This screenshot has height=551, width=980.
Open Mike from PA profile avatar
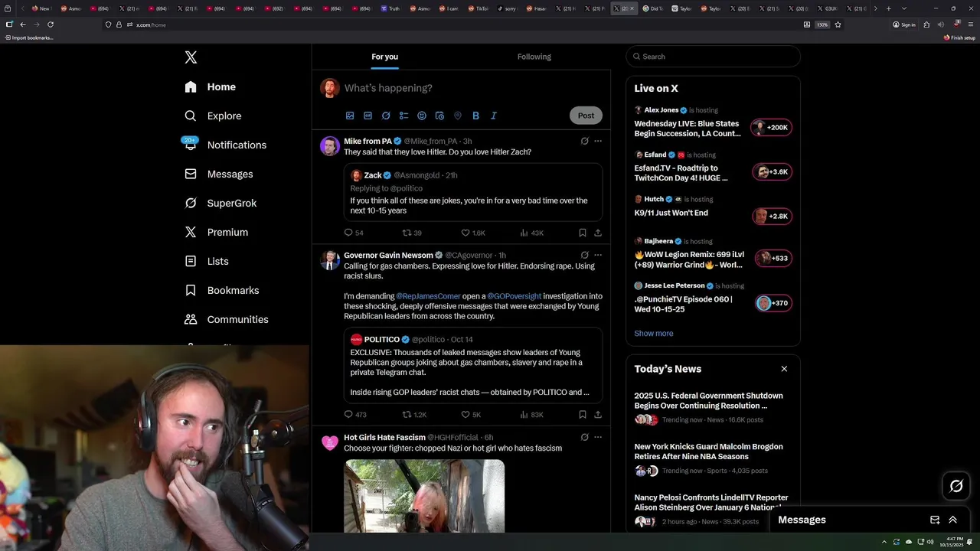click(x=330, y=146)
